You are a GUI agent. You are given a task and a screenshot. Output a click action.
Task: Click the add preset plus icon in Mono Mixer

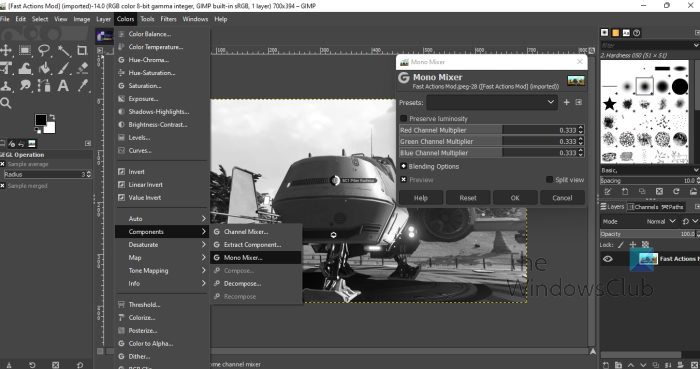click(x=567, y=102)
